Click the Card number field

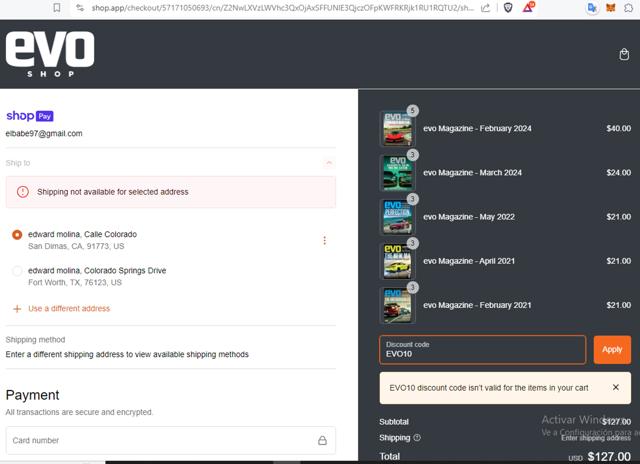(171, 440)
